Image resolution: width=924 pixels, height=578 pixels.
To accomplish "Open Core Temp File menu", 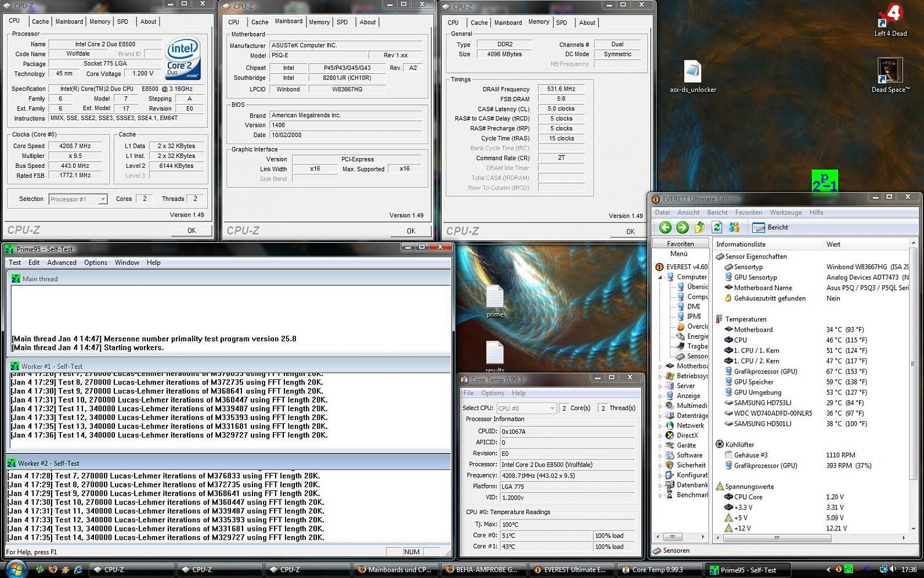I will 468,393.
